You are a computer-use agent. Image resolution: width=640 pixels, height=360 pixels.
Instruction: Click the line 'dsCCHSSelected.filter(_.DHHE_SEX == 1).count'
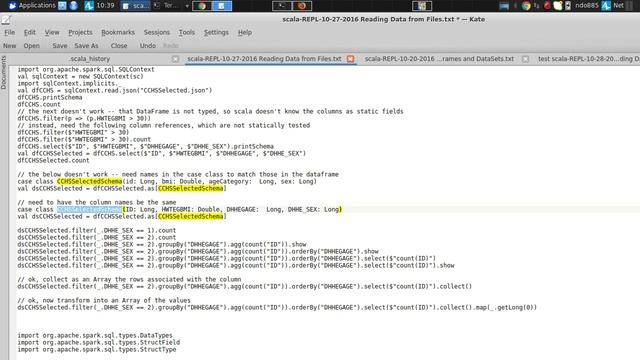[97, 230]
